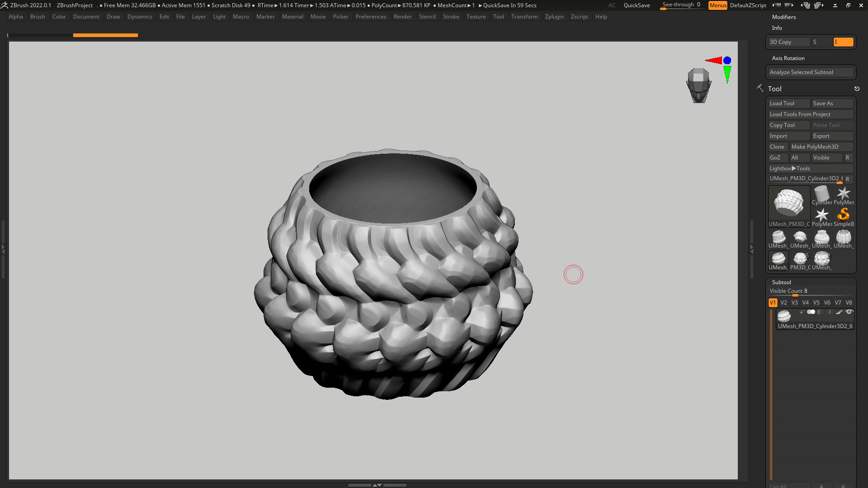This screenshot has height=488, width=868.
Task: Open the Brush menu
Action: coord(38,16)
